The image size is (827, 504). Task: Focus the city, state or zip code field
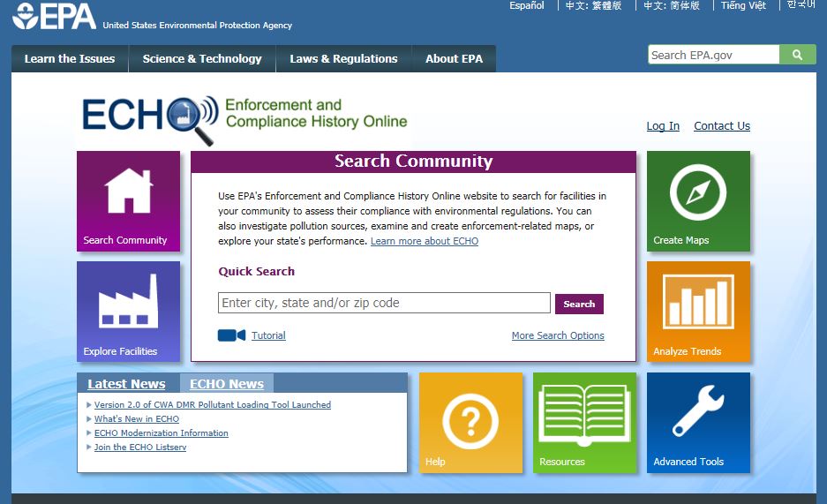(x=384, y=303)
